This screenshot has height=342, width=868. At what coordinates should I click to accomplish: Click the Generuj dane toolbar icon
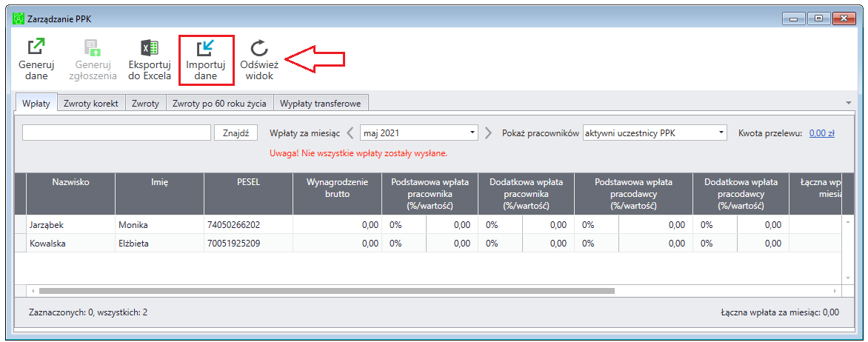point(36,49)
